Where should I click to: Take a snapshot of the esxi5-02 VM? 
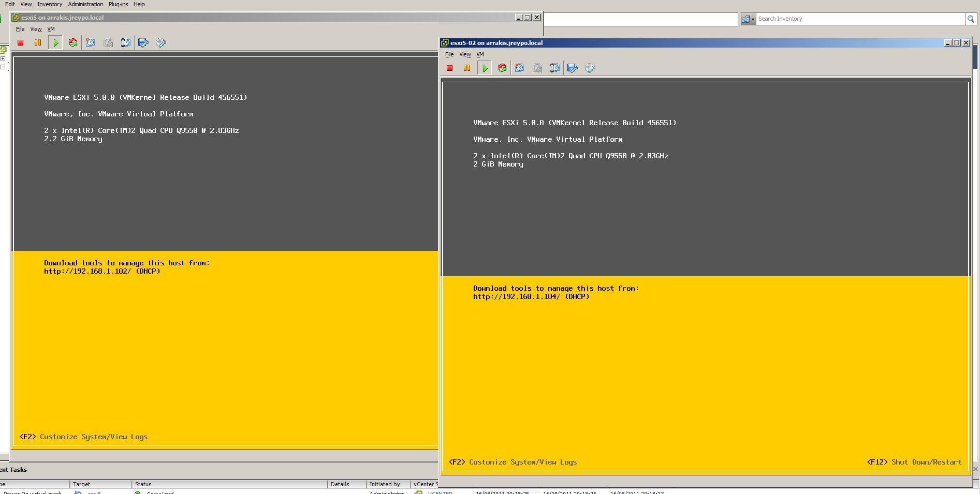[520, 68]
